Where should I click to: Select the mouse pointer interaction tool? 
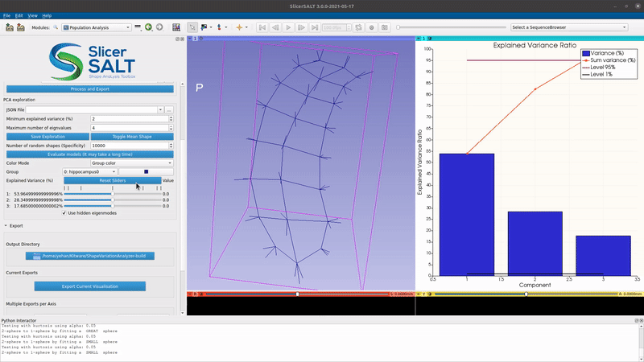(192, 27)
